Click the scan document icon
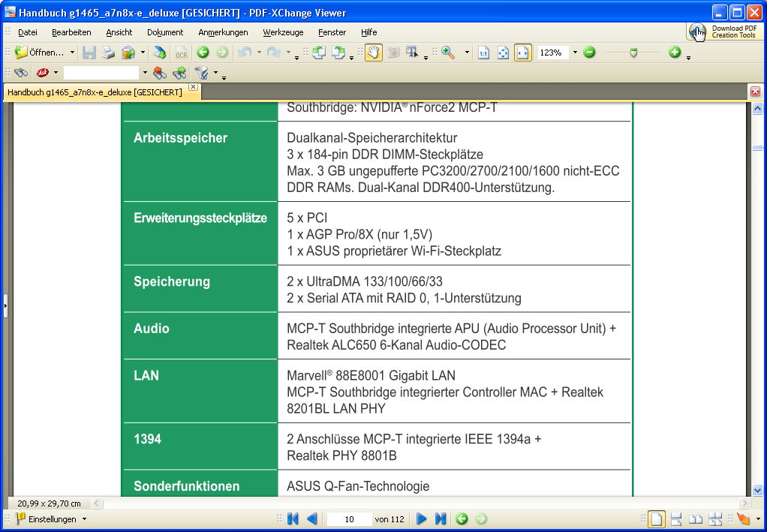Screen dimensions: 767x532 [159, 53]
